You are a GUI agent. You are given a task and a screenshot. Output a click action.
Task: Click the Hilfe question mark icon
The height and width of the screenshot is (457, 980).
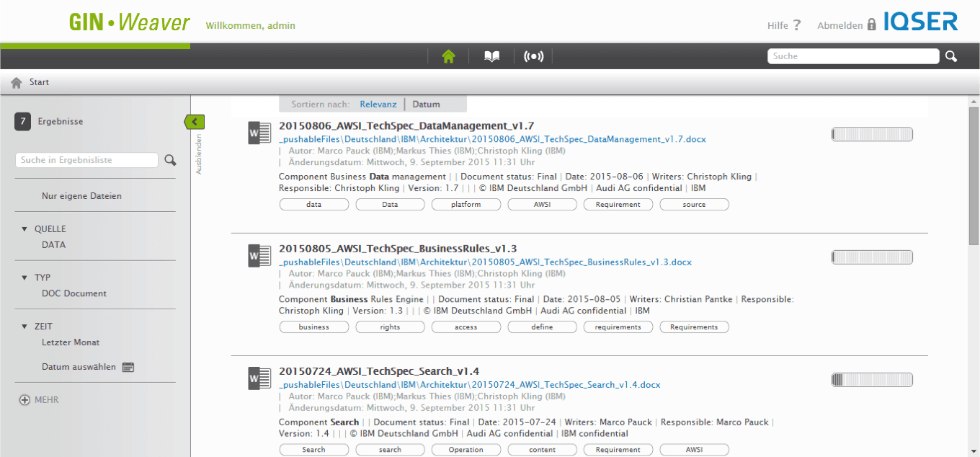796,25
